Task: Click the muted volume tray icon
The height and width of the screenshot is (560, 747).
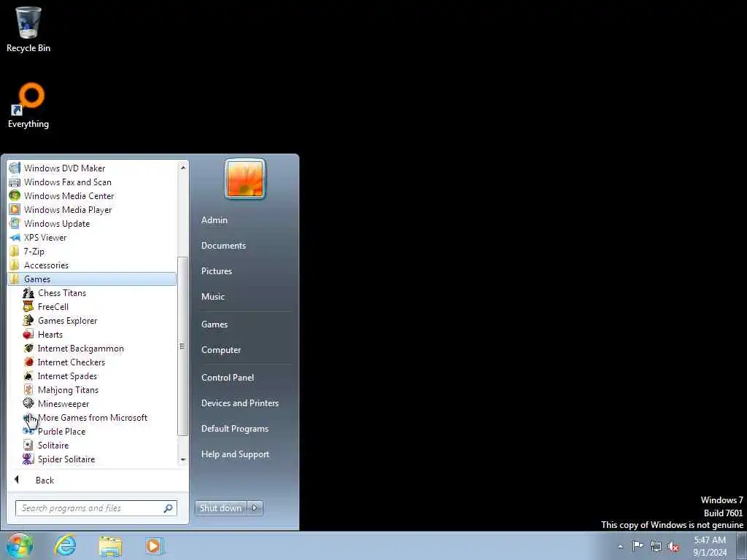Action: 673,546
